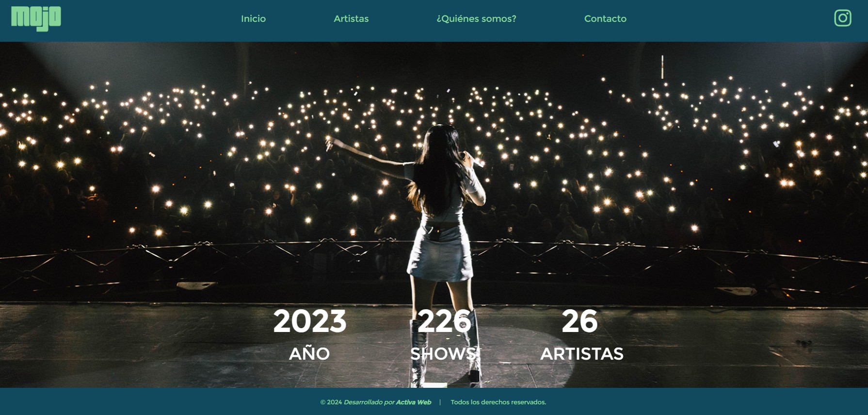Navigate to ¿Quiénes somos? section
This screenshot has width=868, height=415.
[476, 18]
